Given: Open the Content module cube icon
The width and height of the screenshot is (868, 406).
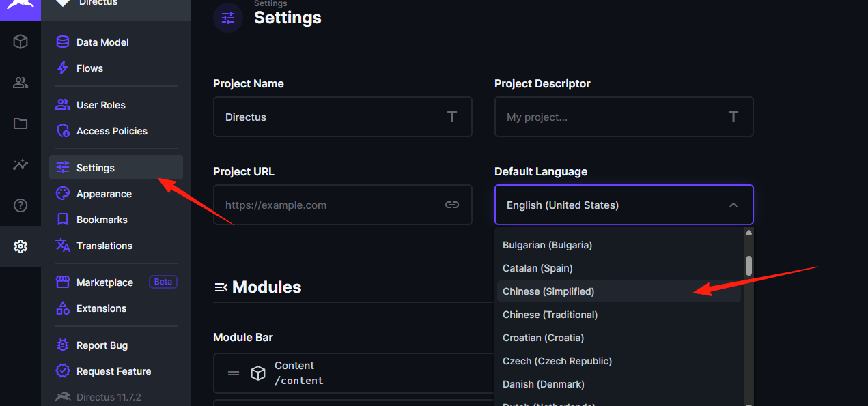Looking at the screenshot, I should click(x=20, y=42).
